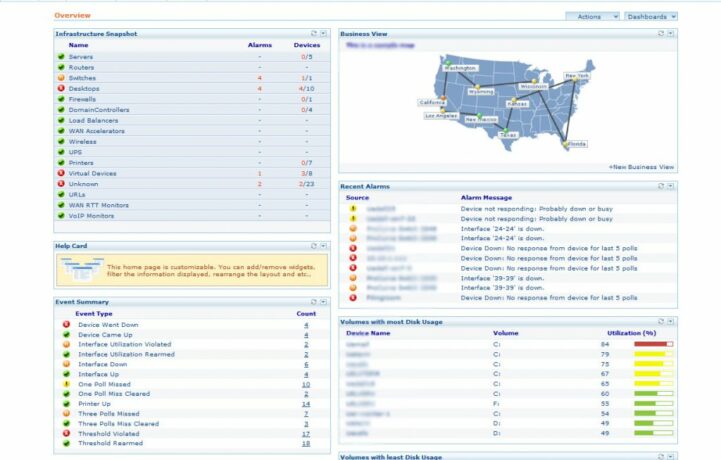Image resolution: width=721 pixels, height=460 pixels.
Task: Open the Actions dropdown
Action: coord(593,17)
